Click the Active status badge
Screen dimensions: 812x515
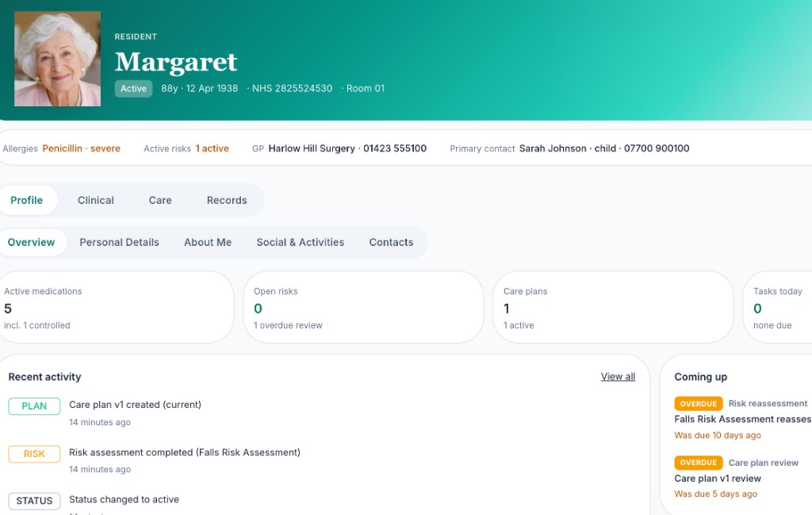(x=133, y=89)
